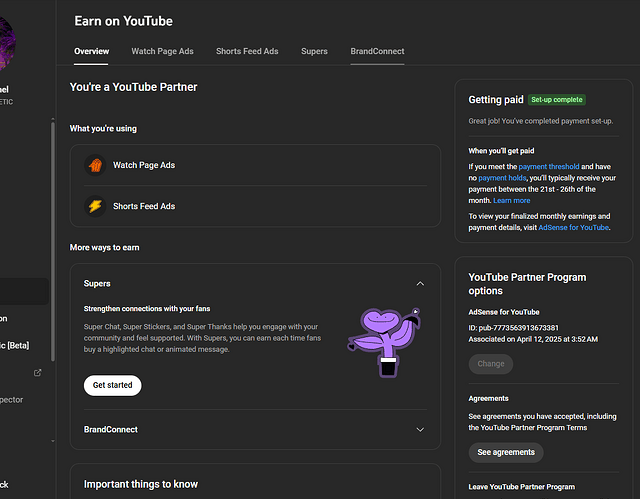Click the Set-up complete badge
Viewport: 640px width, 499px height.
(x=557, y=100)
